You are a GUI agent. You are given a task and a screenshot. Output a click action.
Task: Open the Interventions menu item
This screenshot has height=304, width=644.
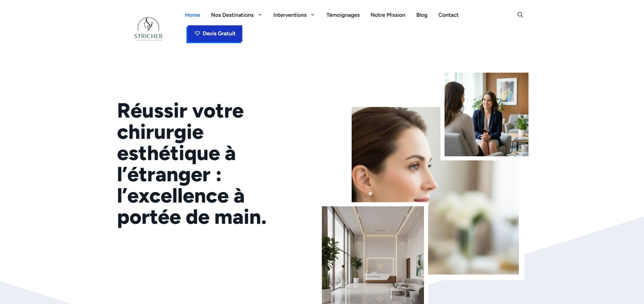pyautogui.click(x=290, y=15)
